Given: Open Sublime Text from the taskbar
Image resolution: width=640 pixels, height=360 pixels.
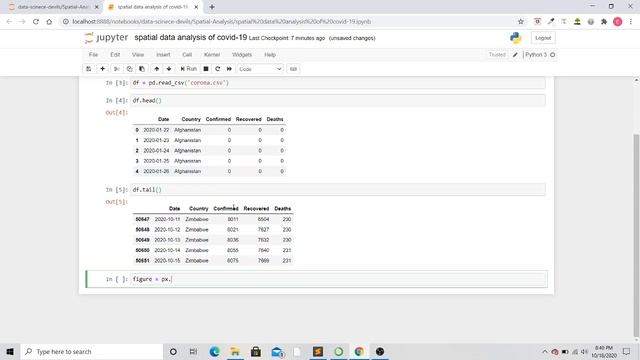Looking at the screenshot, I should [x=318, y=351].
